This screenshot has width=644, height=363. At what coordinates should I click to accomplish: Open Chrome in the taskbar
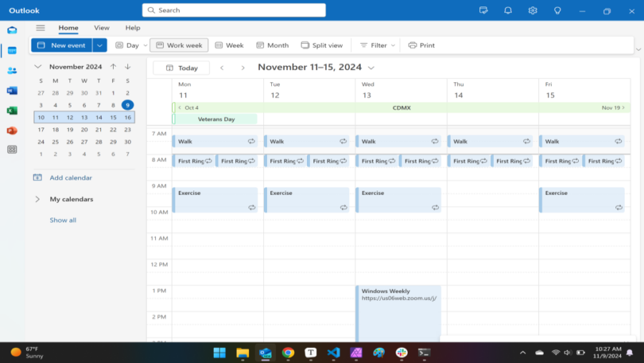pyautogui.click(x=288, y=353)
